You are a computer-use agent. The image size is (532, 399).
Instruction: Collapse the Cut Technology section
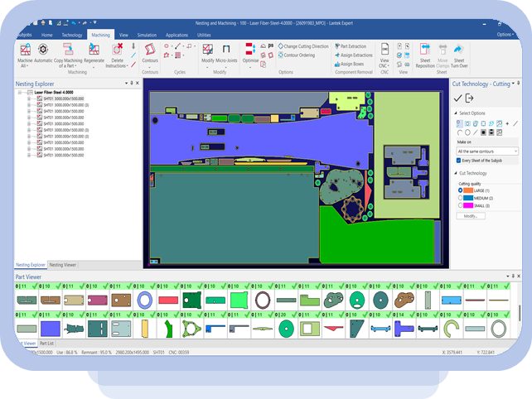click(456, 173)
